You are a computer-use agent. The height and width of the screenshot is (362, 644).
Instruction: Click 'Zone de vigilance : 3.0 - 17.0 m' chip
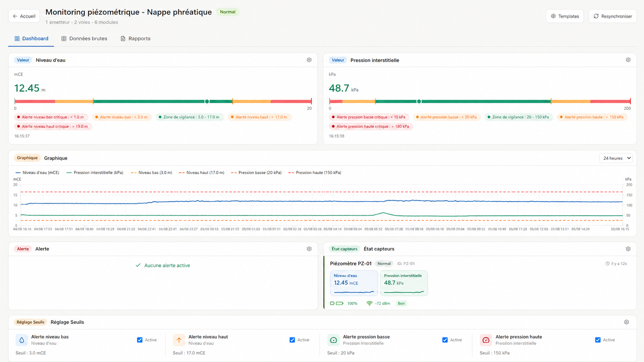[x=189, y=117]
